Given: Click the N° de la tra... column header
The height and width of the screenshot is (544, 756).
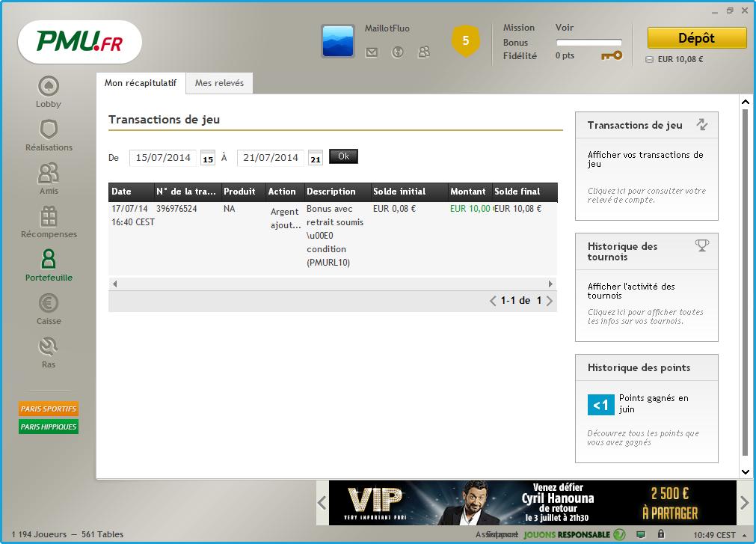Looking at the screenshot, I should (188, 192).
